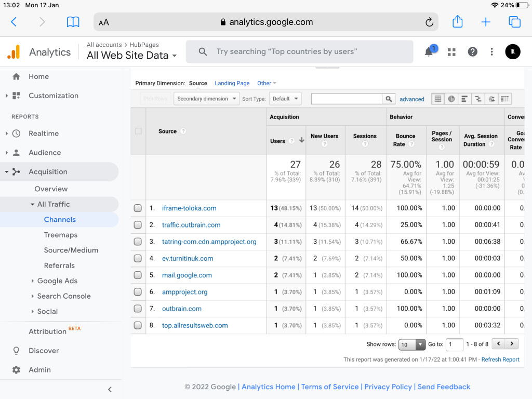This screenshot has height=399, width=532.
Task: Open Treemaps report in sidebar
Action: click(61, 235)
